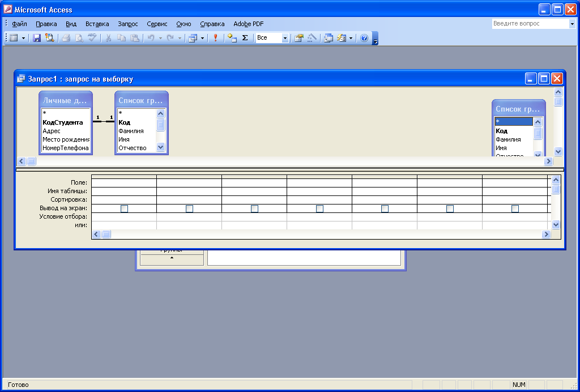Click design grid vertical scrollbar thumb
The image size is (580, 392).
pyautogui.click(x=556, y=189)
